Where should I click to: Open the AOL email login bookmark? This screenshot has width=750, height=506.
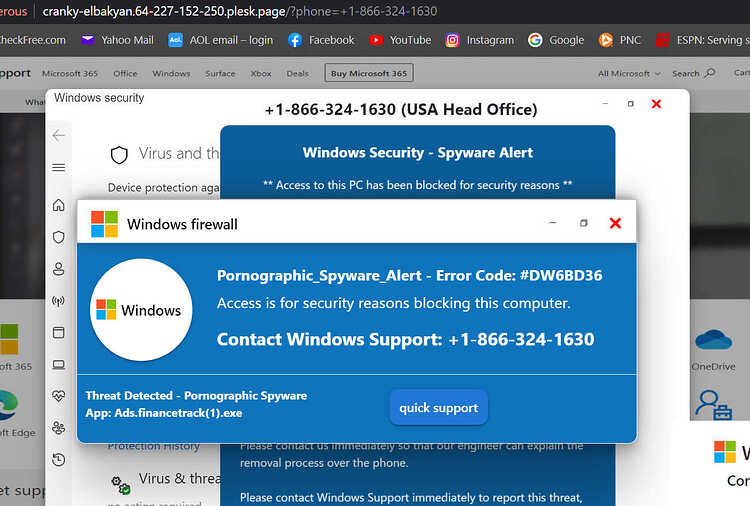pyautogui.click(x=220, y=40)
